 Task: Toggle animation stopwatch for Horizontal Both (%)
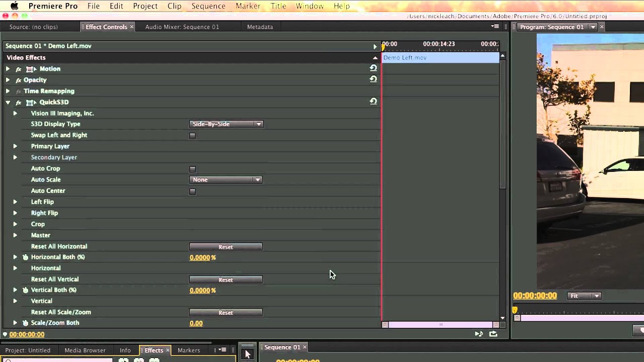[25, 257]
